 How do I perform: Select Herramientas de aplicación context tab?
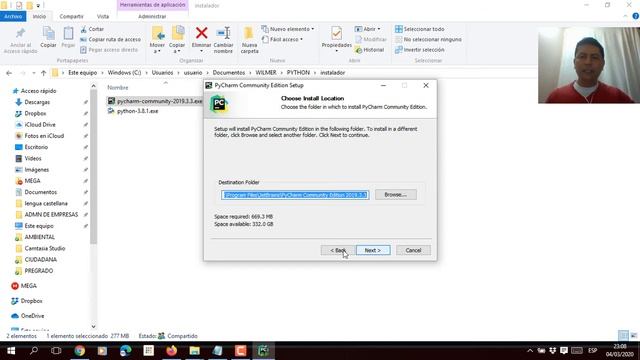[152, 5]
